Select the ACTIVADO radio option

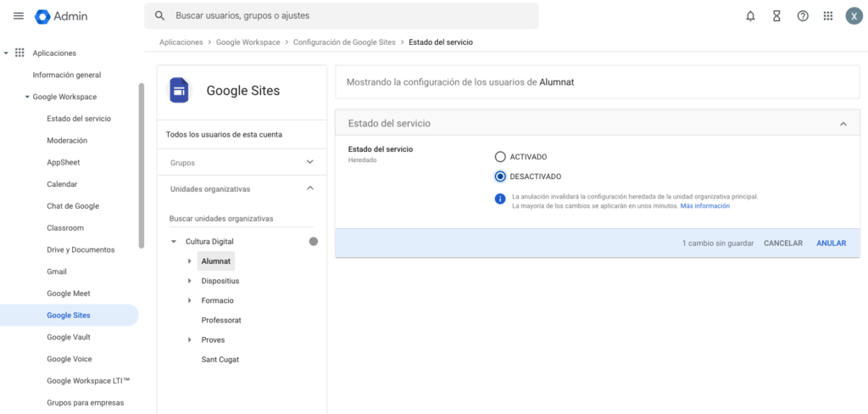point(500,157)
